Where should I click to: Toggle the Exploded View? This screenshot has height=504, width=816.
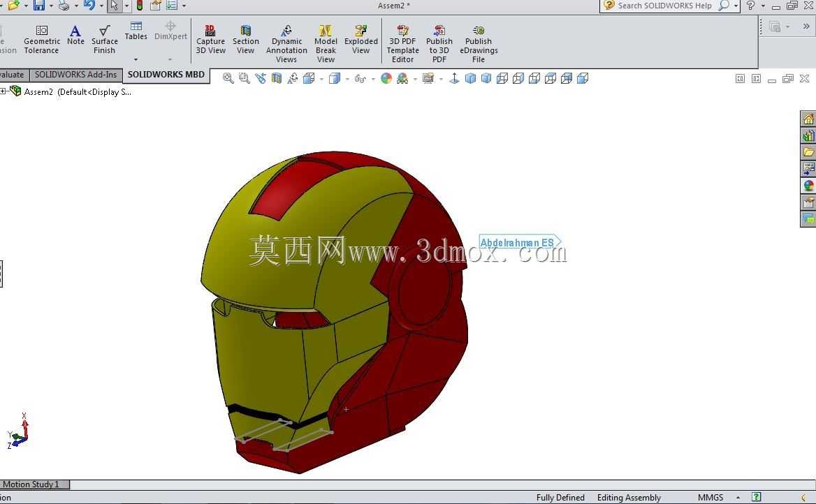pos(360,40)
